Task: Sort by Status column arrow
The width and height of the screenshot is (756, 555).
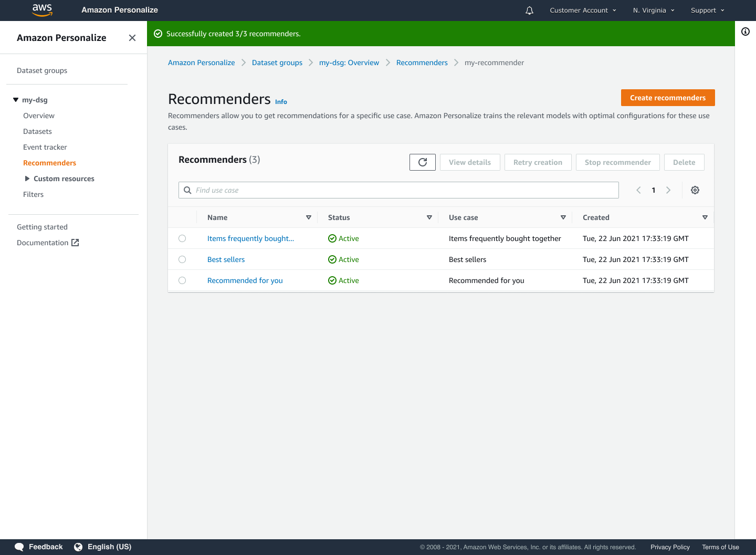Action: pyautogui.click(x=429, y=217)
